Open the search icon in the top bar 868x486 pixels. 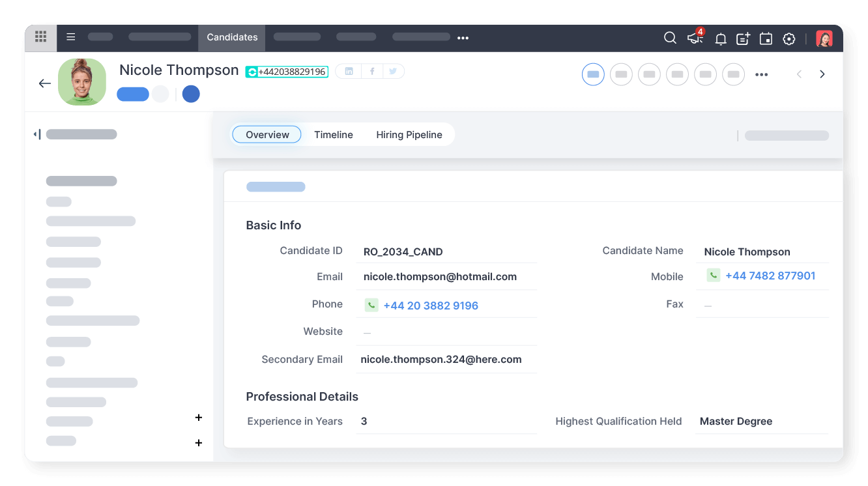coord(670,38)
